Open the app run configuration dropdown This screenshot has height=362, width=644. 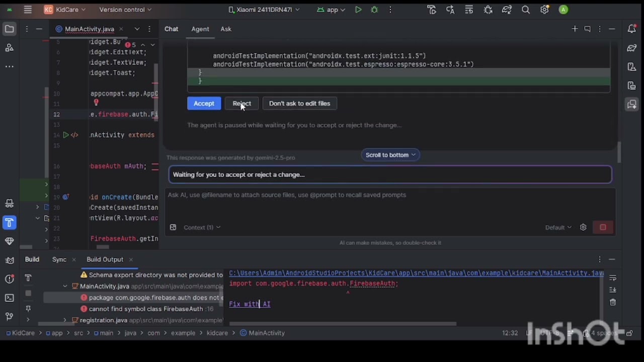point(332,10)
